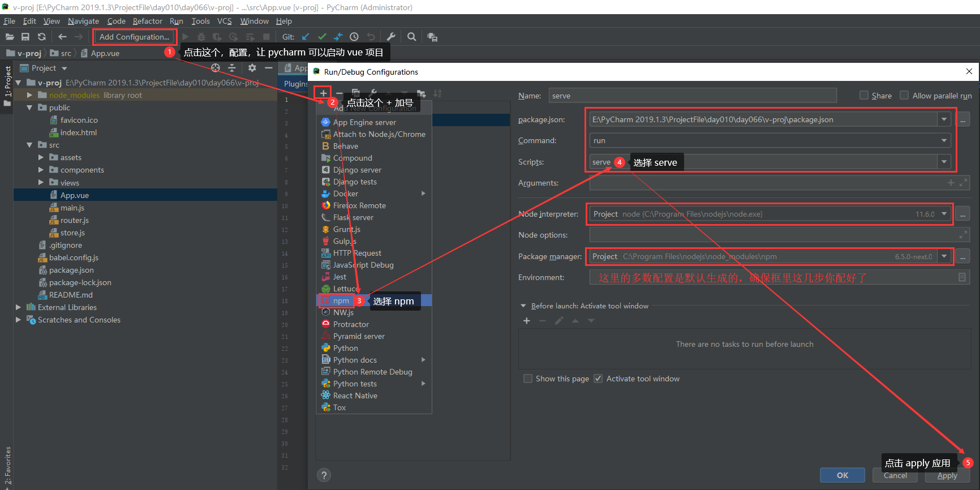Open the Navigate menu
The image size is (980, 490).
(83, 21)
